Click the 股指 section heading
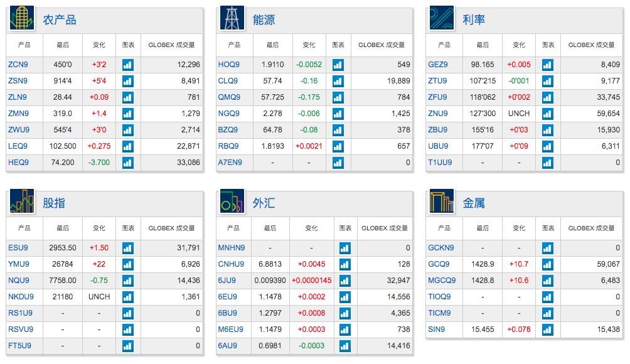The image size is (630, 364). point(54,203)
